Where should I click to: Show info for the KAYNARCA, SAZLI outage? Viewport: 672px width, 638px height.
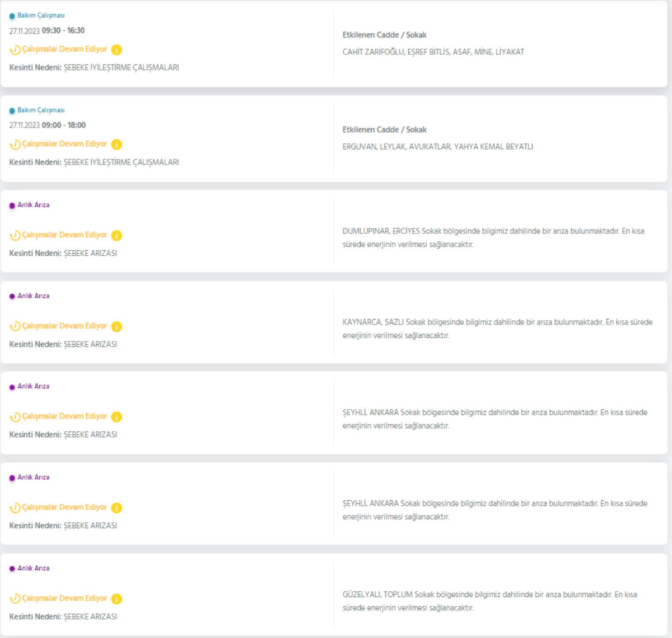click(116, 326)
